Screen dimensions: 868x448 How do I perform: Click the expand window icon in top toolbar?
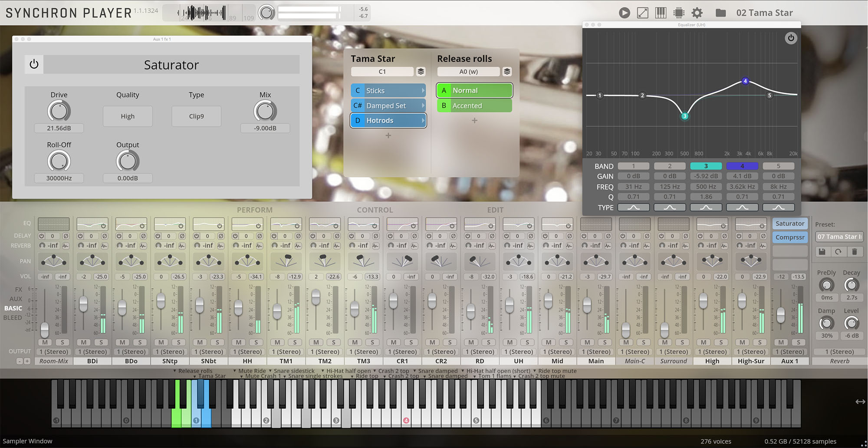coord(642,13)
